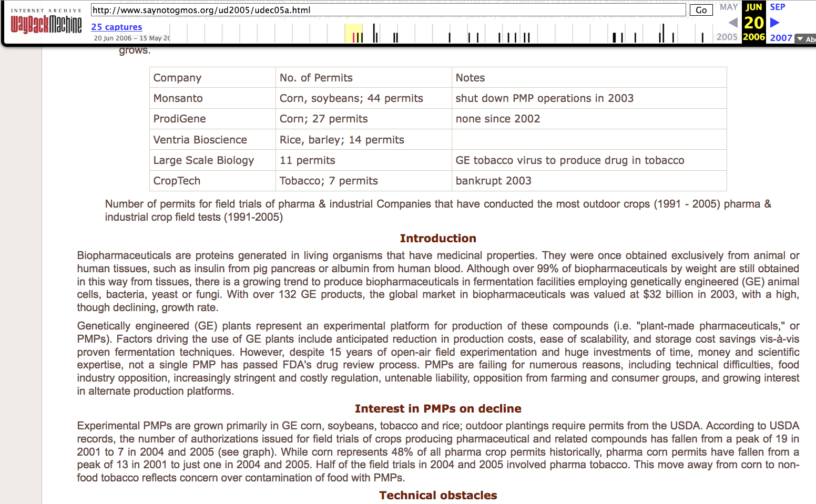Click the current capture day number 20
This screenshot has height=504, width=816.
(754, 23)
